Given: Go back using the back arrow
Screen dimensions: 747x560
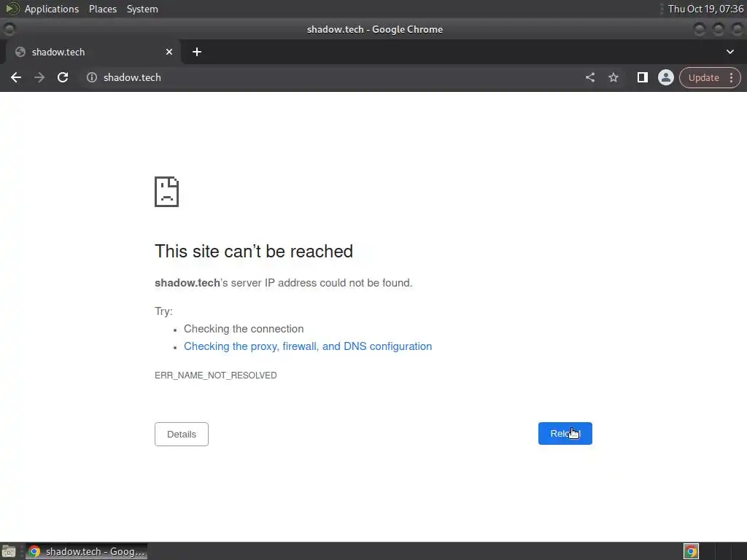Looking at the screenshot, I should [16, 77].
